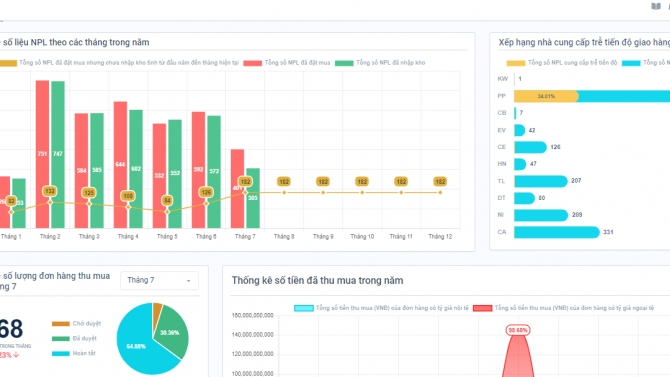Toggle the 'Chờ duyệt' pie legend entry
The height and width of the screenshot is (377, 670).
pos(76,324)
